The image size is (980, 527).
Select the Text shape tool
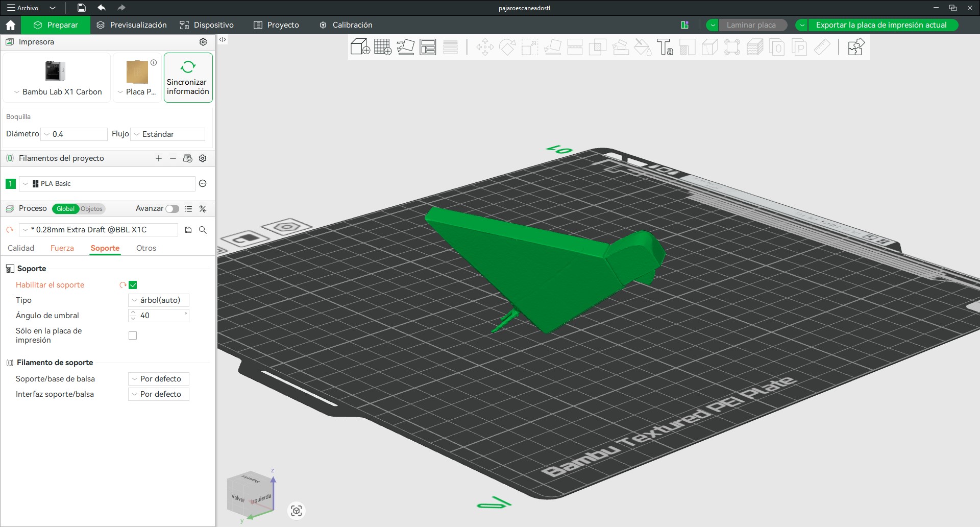[665, 47]
